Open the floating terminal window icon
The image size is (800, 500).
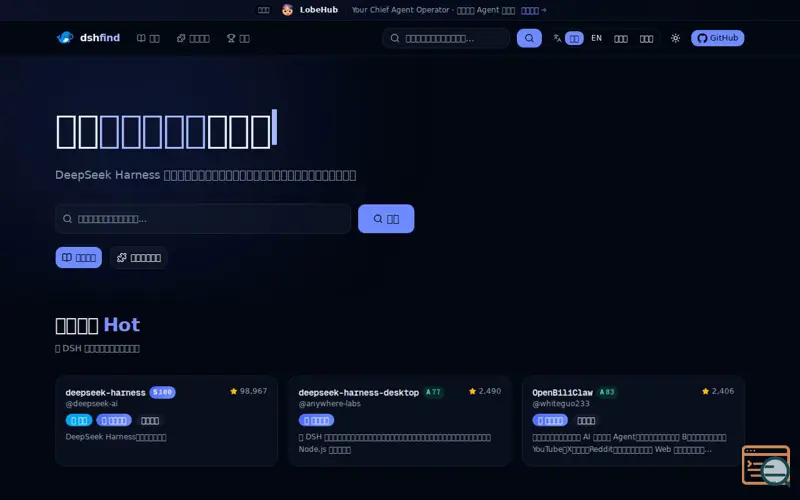pos(766,465)
